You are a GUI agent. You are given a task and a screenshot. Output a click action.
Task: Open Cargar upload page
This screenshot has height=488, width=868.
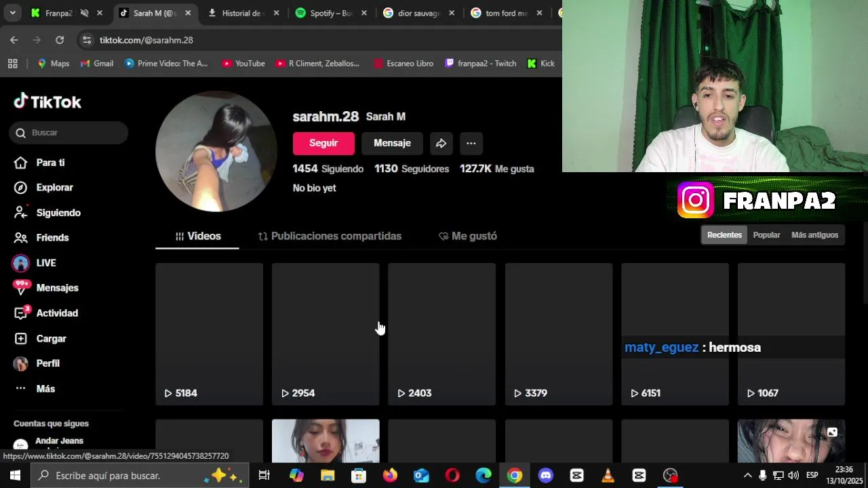click(x=41, y=339)
